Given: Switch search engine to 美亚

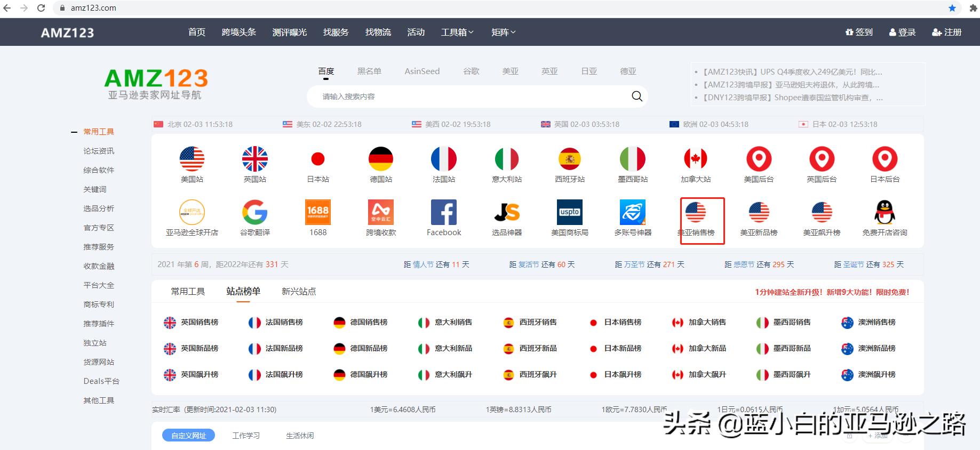Looking at the screenshot, I should (511, 71).
